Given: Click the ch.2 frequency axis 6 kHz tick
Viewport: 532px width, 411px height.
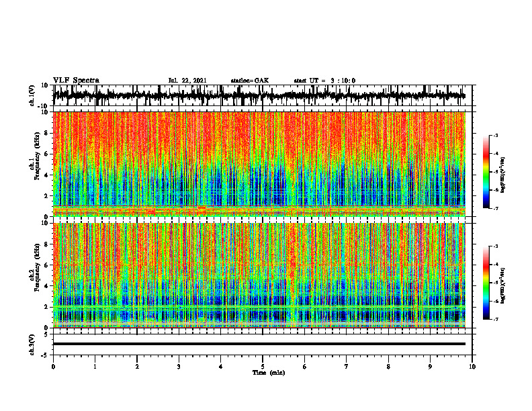Looking at the screenshot, I should pyautogui.click(x=47, y=265).
